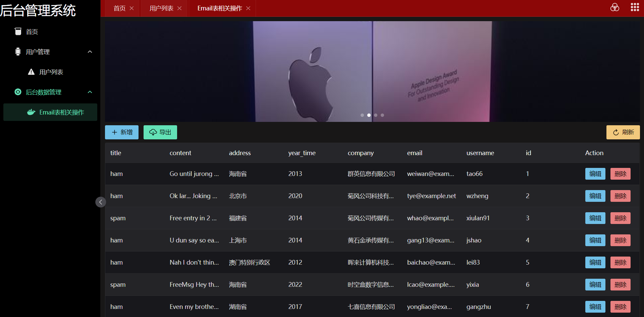Image resolution: width=644 pixels, height=317 pixels.
Task: Edit the row with id 1
Action: click(595, 174)
